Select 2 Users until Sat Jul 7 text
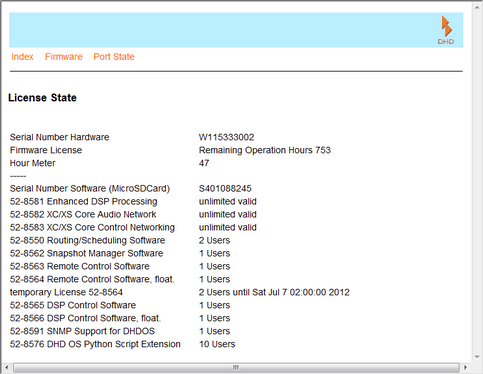 click(x=274, y=292)
